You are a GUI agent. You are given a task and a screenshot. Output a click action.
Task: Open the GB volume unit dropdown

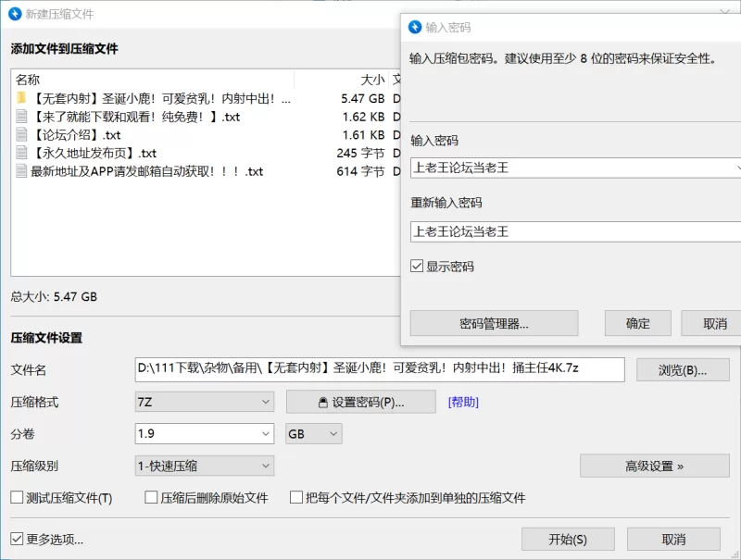[314, 433]
